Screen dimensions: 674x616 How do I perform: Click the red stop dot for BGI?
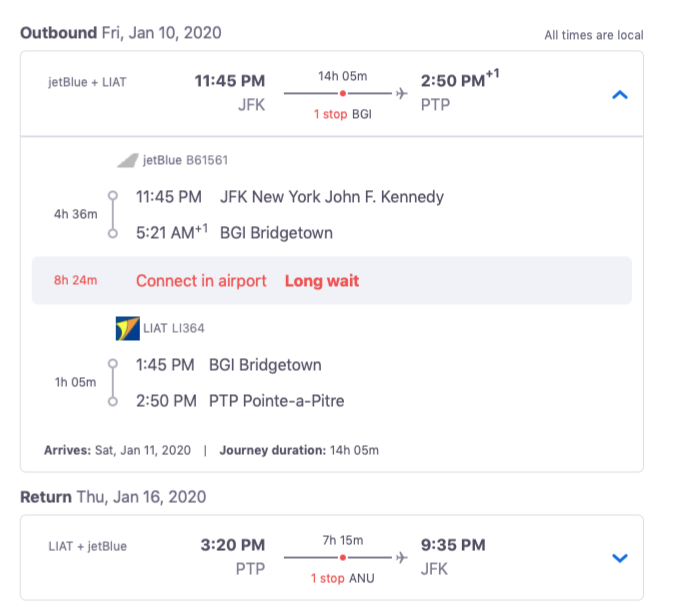pyautogui.click(x=343, y=93)
